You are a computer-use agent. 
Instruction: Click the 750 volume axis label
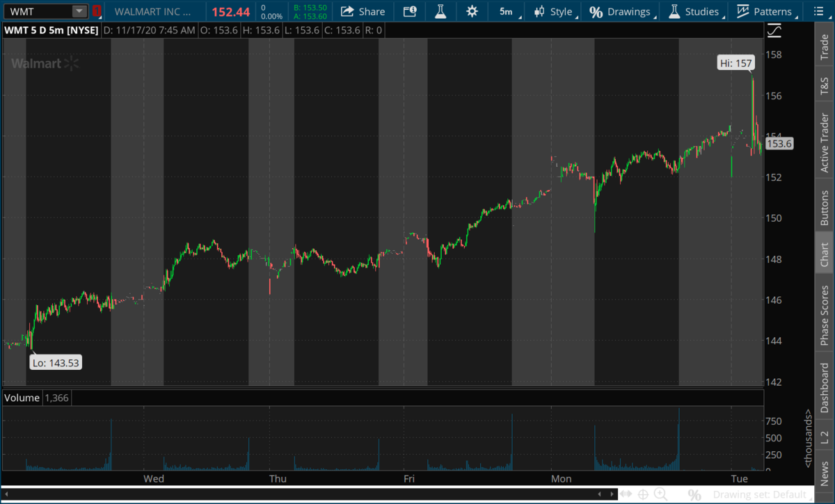774,421
